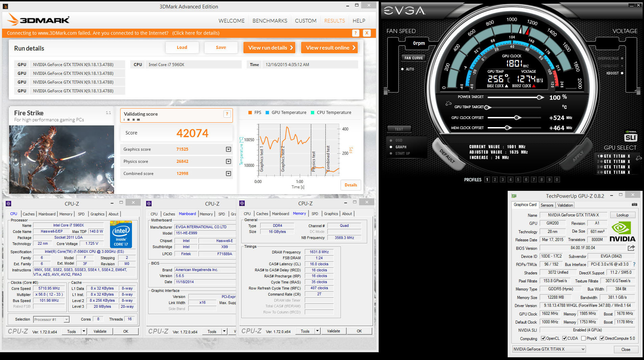Click the Details button under the FPS graph
The height and width of the screenshot is (360, 644).
click(x=351, y=185)
